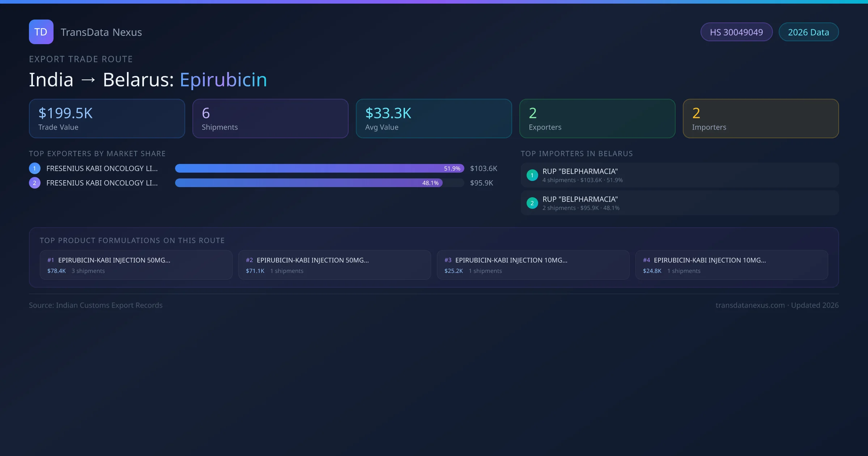Screen dimensions: 868x456
Task: Click the $199.5K Trade Value card
Action: 107,118
